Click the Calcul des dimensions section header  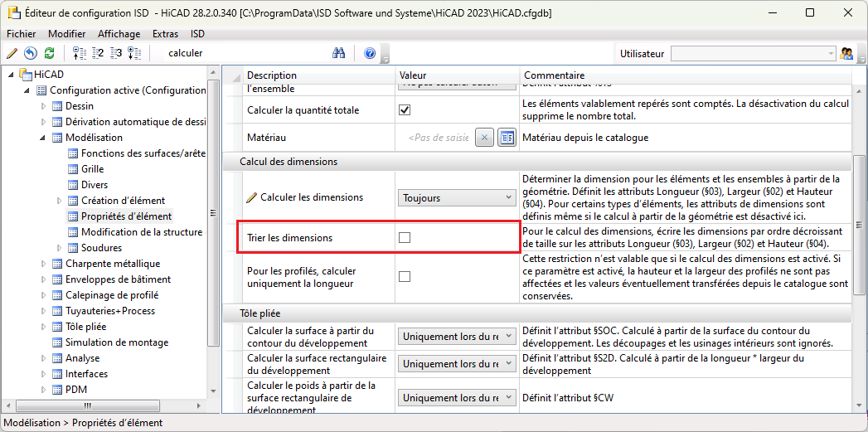point(537,162)
